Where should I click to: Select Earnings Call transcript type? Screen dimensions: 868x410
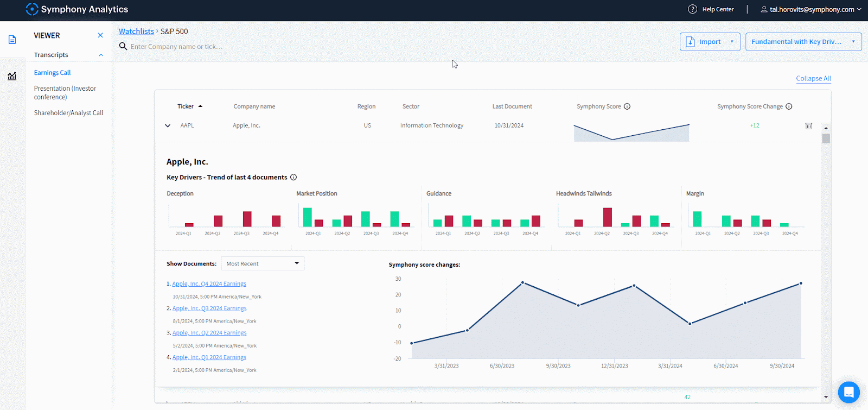pos(52,73)
